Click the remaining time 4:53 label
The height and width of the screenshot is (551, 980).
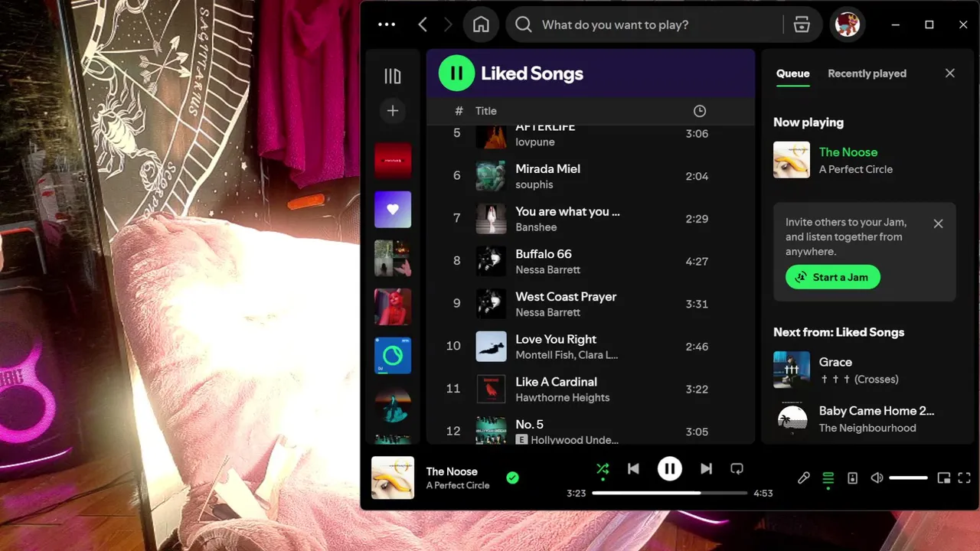point(763,494)
